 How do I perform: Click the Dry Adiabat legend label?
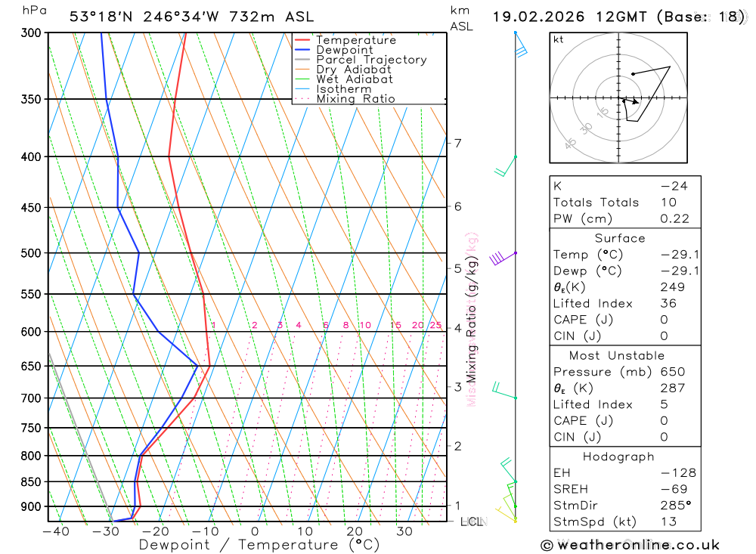tap(354, 70)
